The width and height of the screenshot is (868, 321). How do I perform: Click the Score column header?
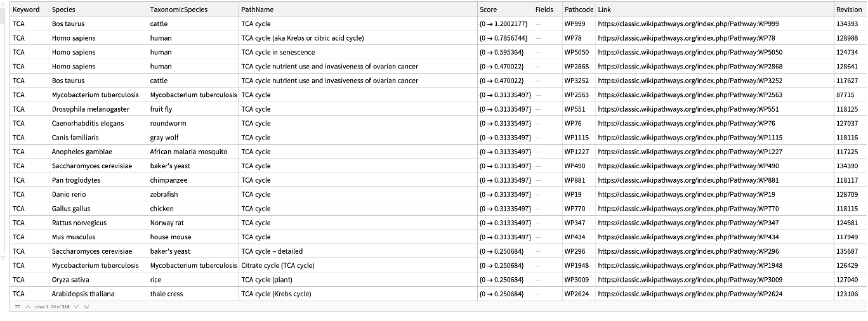pyautogui.click(x=488, y=10)
